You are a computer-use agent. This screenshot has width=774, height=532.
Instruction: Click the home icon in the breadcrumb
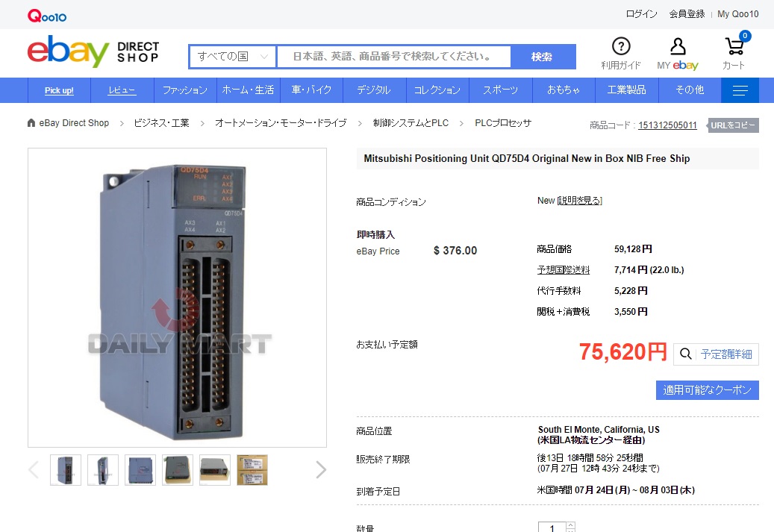[x=31, y=123]
